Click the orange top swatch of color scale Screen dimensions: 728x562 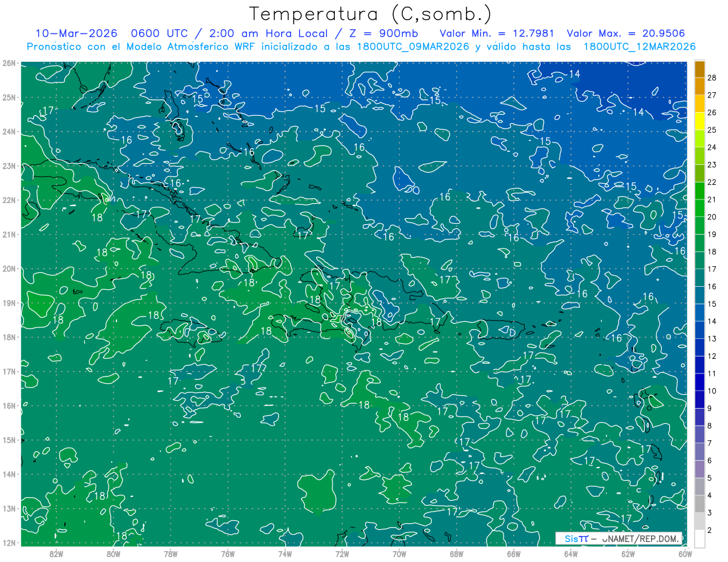click(x=699, y=69)
